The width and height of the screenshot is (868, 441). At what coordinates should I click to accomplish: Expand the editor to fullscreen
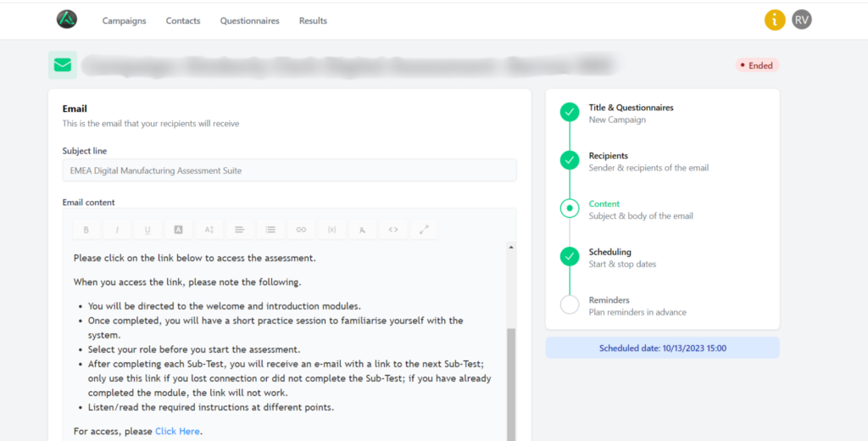(x=424, y=229)
